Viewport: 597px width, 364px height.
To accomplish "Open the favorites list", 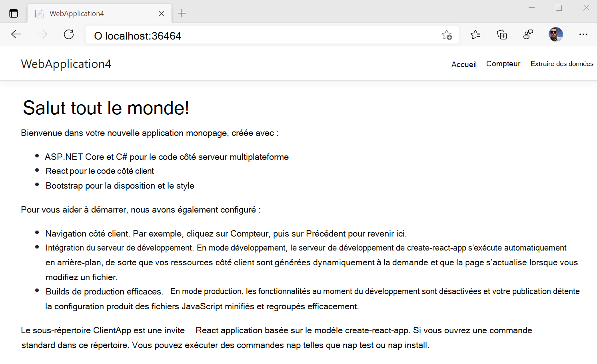I will coord(475,35).
